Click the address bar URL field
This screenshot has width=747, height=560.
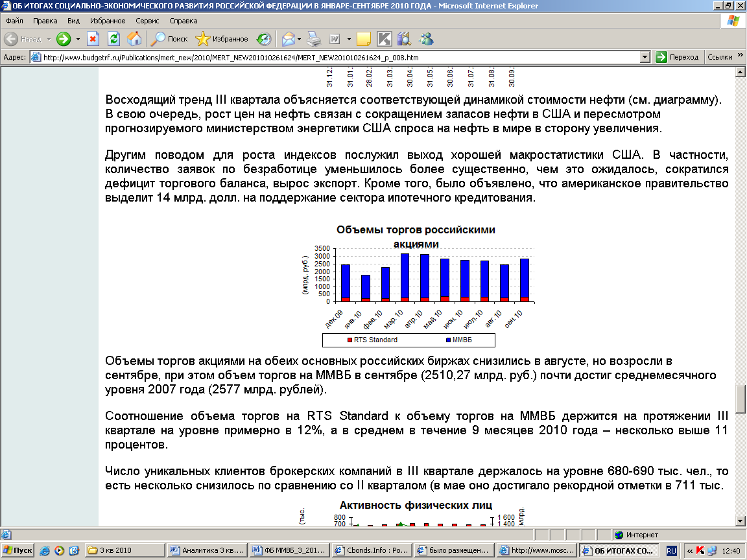[x=340, y=58]
